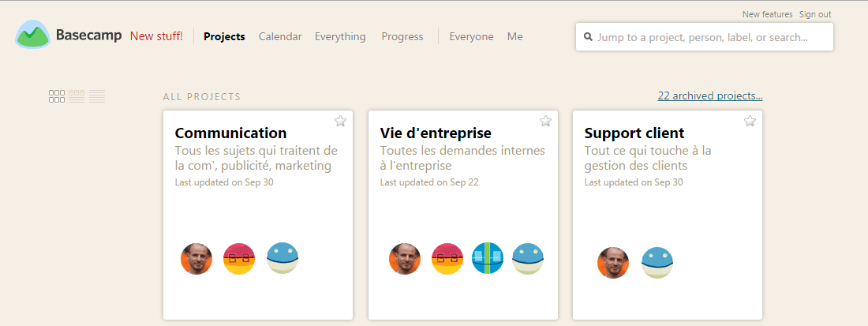Click 'Last updated on Sep 30' in Support client card
The image size is (868, 326).
point(634,182)
